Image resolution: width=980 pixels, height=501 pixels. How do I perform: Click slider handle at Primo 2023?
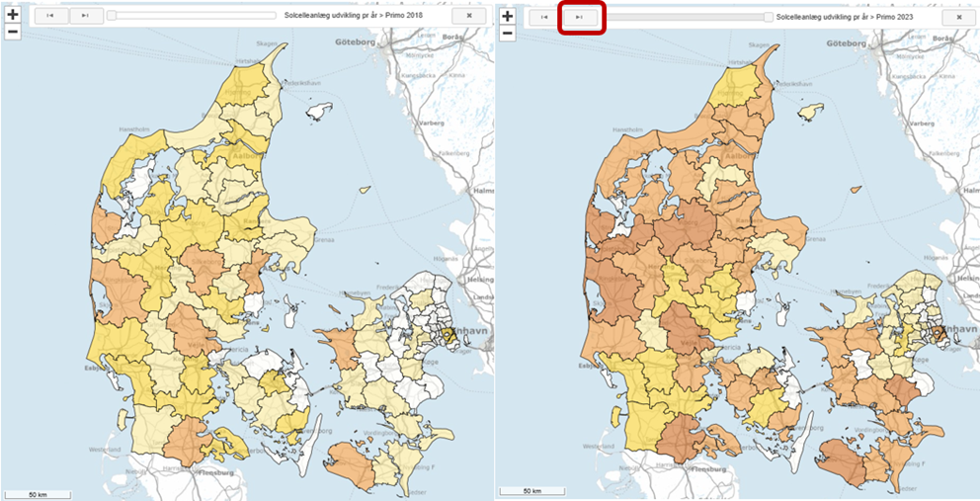(769, 17)
